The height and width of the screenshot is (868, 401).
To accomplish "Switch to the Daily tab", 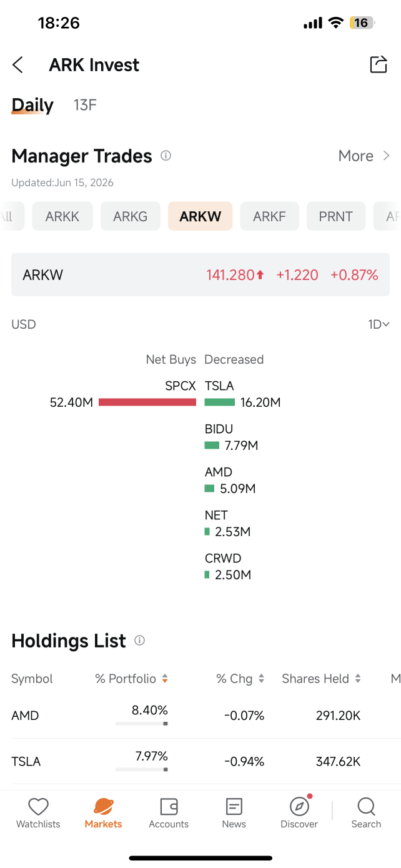I will [x=32, y=105].
